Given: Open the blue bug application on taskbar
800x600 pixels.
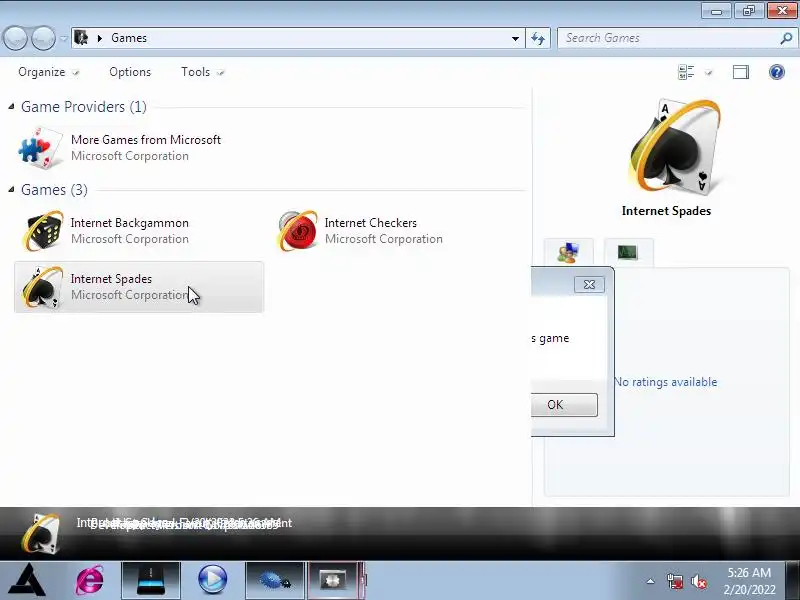Looking at the screenshot, I should [274, 580].
